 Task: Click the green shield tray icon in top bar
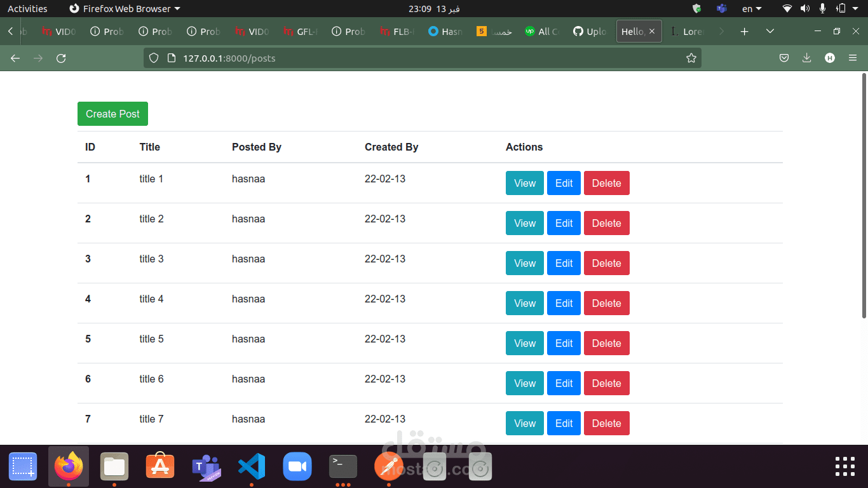pyautogui.click(x=696, y=8)
